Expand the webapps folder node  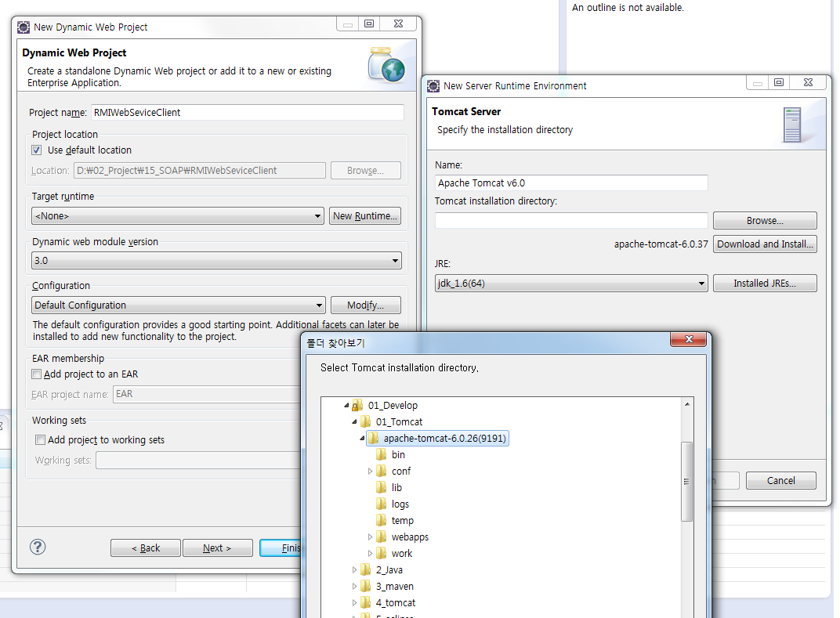pos(371,537)
